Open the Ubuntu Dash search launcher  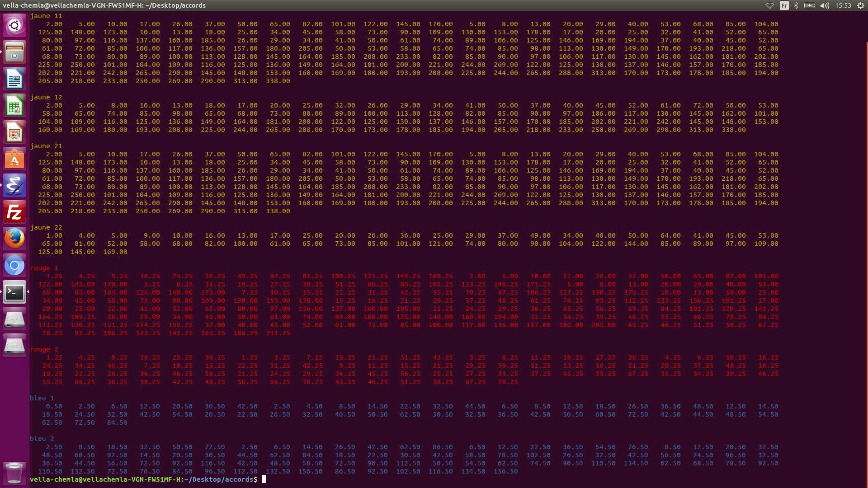pyautogui.click(x=14, y=25)
